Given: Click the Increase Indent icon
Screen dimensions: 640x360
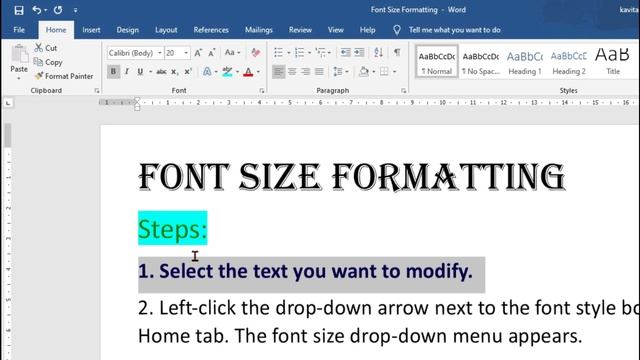Looking at the screenshot, I should pos(359,52).
